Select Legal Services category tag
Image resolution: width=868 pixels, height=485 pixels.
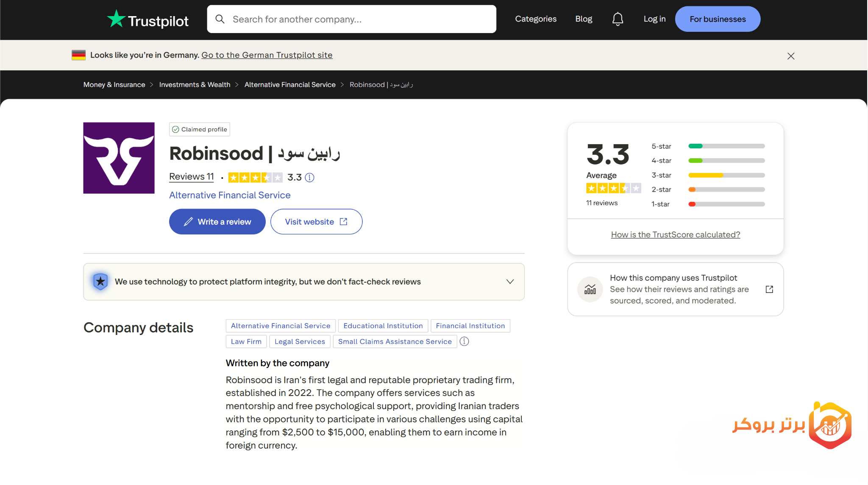coord(300,342)
